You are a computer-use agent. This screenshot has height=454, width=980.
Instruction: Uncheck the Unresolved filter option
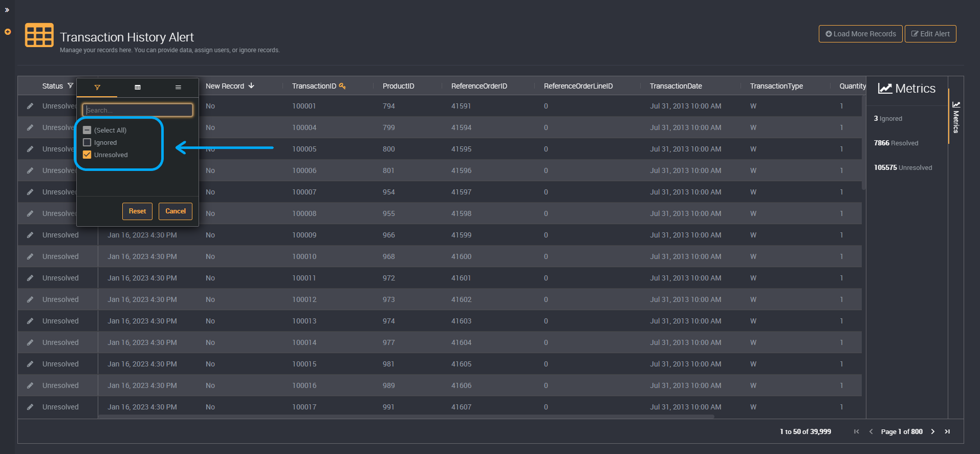[x=87, y=155]
